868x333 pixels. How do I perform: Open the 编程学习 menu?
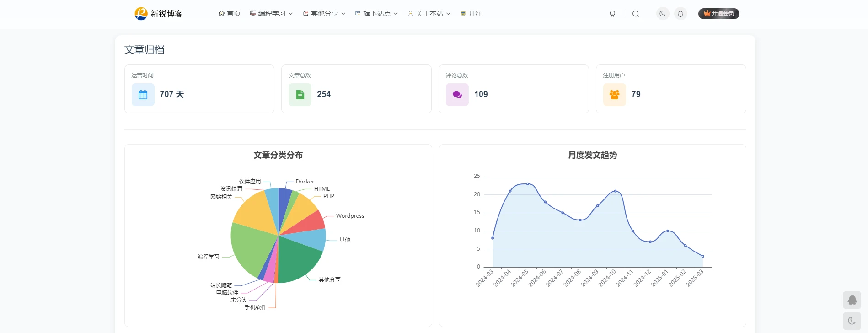(271, 14)
